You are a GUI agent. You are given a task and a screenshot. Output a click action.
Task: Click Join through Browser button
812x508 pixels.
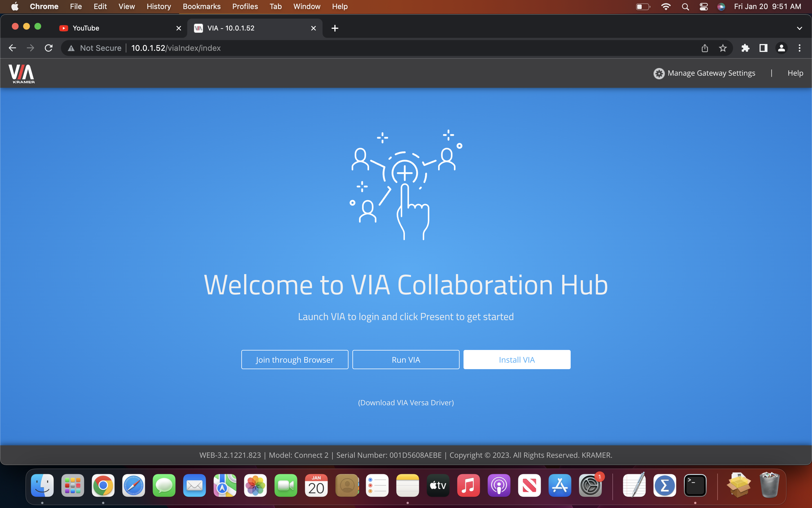click(295, 360)
